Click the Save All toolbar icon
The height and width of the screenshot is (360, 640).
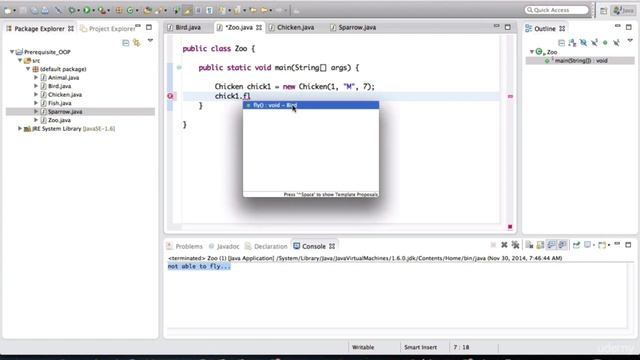pyautogui.click(x=35, y=10)
